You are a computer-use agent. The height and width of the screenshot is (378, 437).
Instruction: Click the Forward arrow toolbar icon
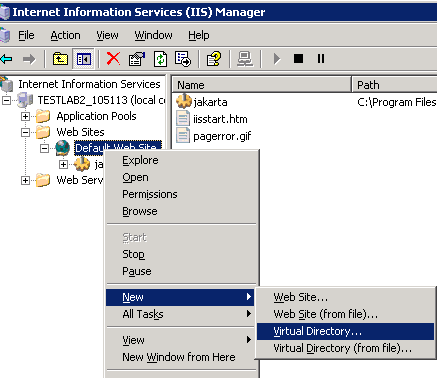(x=29, y=59)
